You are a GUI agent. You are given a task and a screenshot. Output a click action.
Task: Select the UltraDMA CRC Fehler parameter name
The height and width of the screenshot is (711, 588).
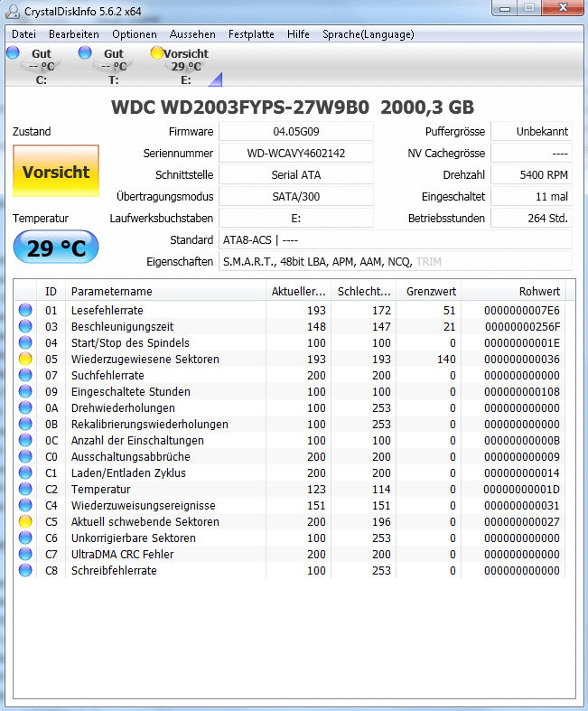(x=123, y=555)
